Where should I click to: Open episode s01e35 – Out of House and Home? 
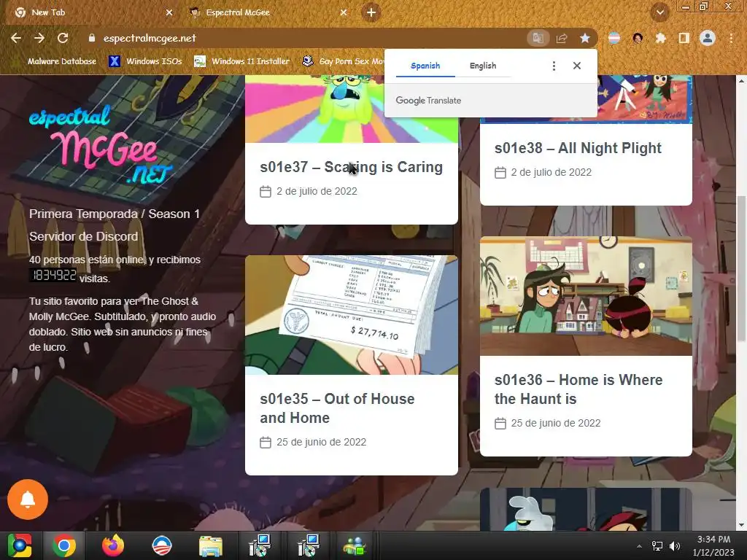[x=337, y=408]
